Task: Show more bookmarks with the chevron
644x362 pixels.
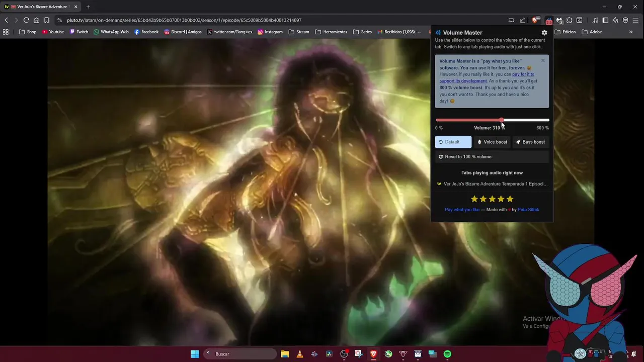Action: 631,32
